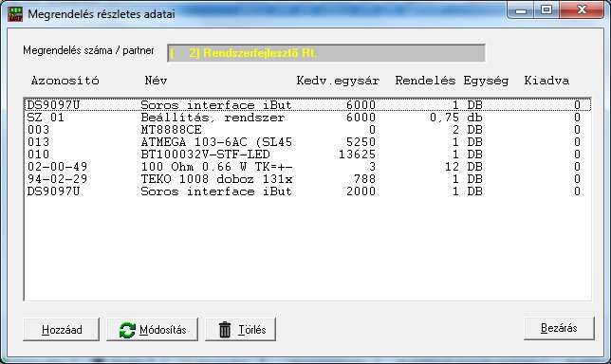Select the SZ 01 Beállítás row
The image size is (611, 364).
tap(307, 118)
